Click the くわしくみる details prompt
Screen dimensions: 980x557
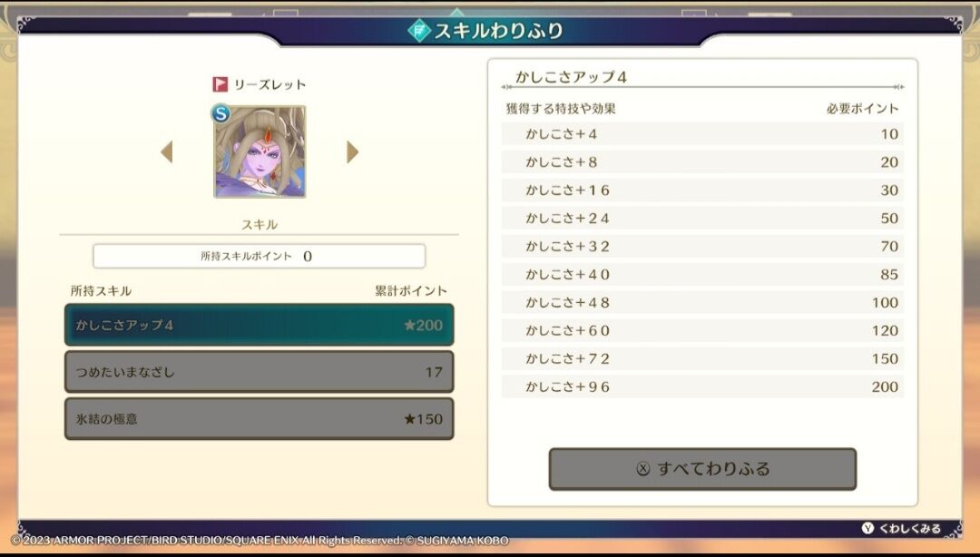tap(909, 528)
